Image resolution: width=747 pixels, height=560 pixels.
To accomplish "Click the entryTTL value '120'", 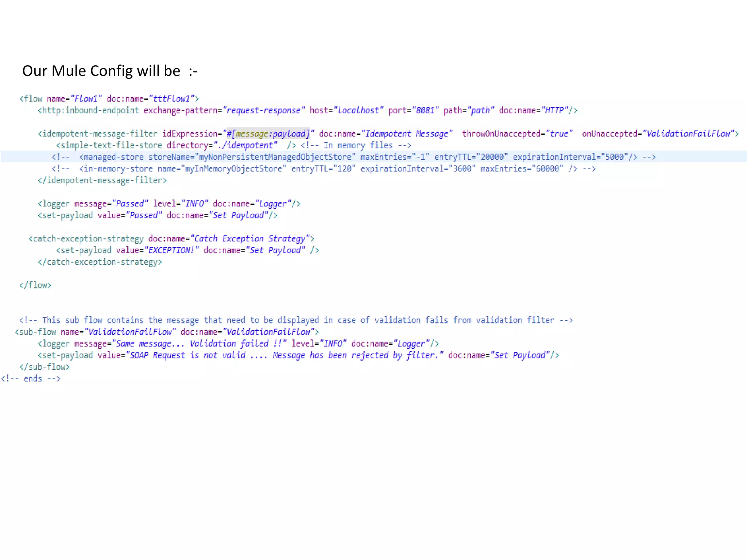I will tap(345, 168).
